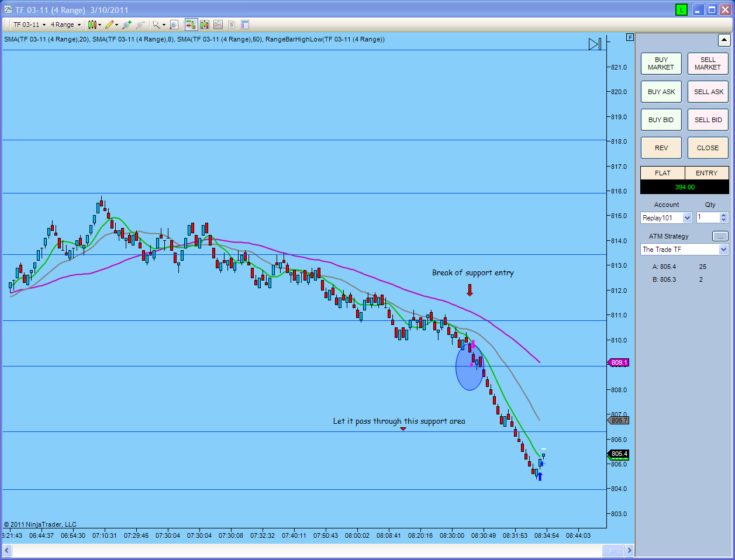This screenshot has width=735, height=560.
Task: Click BUY MARKET button
Action: (661, 64)
